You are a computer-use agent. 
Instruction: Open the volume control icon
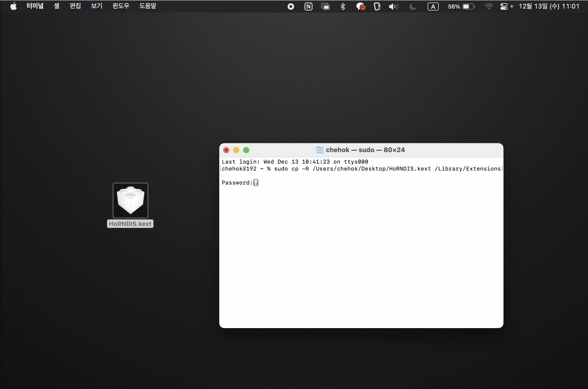click(x=393, y=7)
